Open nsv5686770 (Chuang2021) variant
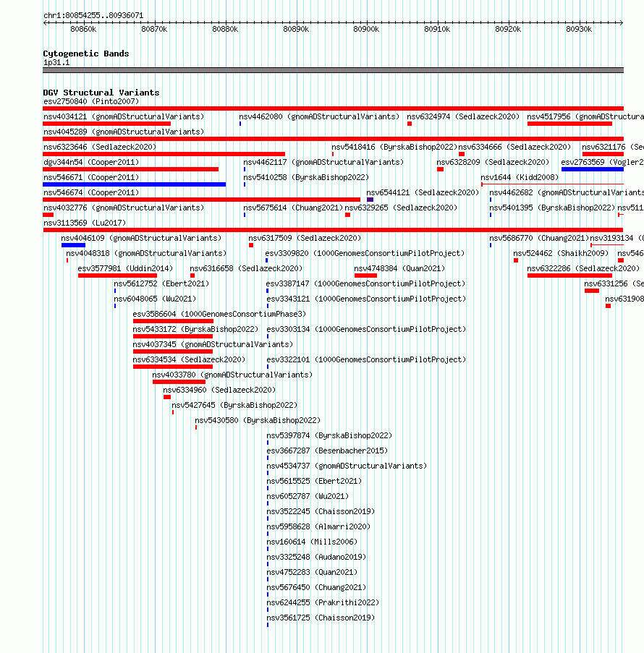This screenshot has width=644, height=653. click(x=539, y=238)
